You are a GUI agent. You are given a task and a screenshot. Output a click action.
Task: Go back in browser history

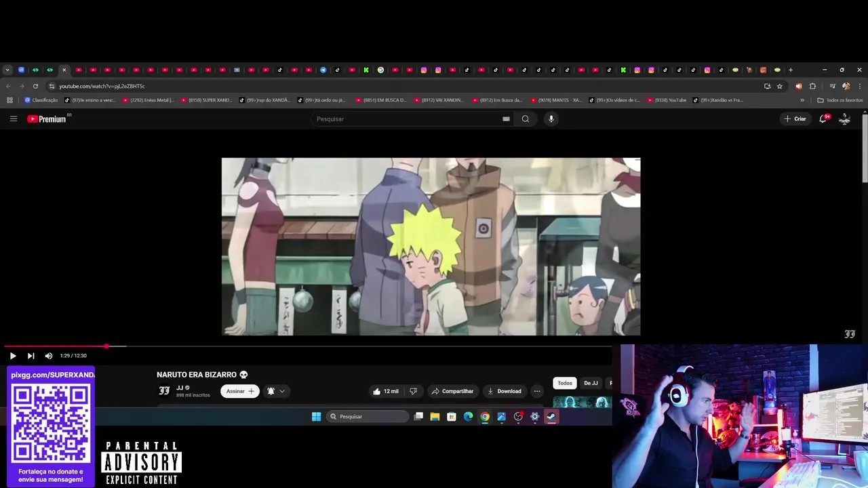(x=8, y=86)
